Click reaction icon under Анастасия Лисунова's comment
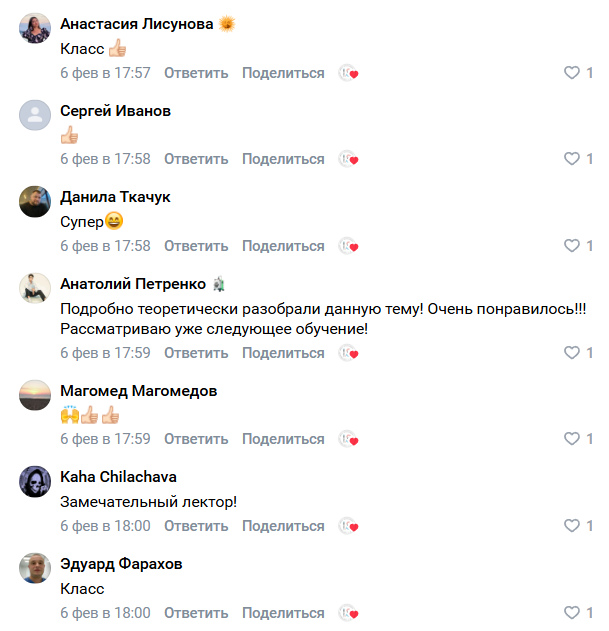Screen dimensions: 609x631 [348, 73]
